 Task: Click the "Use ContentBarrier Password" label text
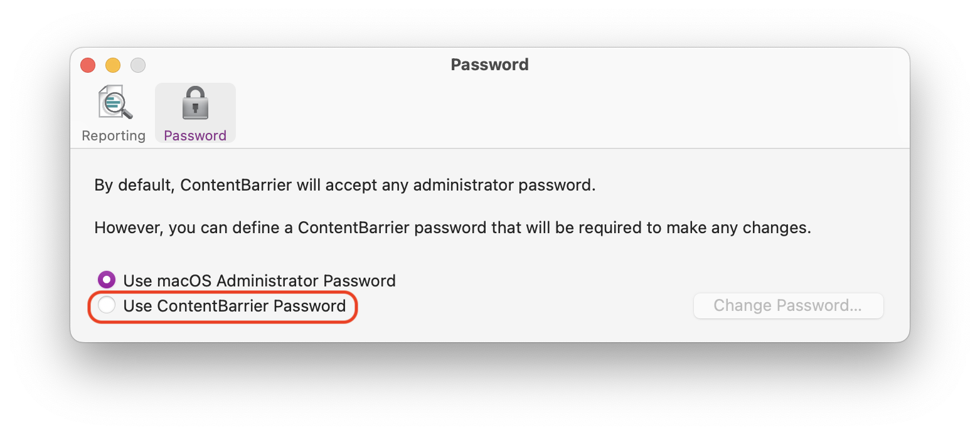[235, 306]
